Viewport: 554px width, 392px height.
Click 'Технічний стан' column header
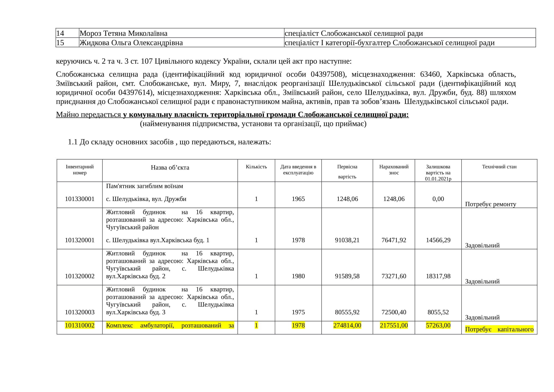coord(499,167)
